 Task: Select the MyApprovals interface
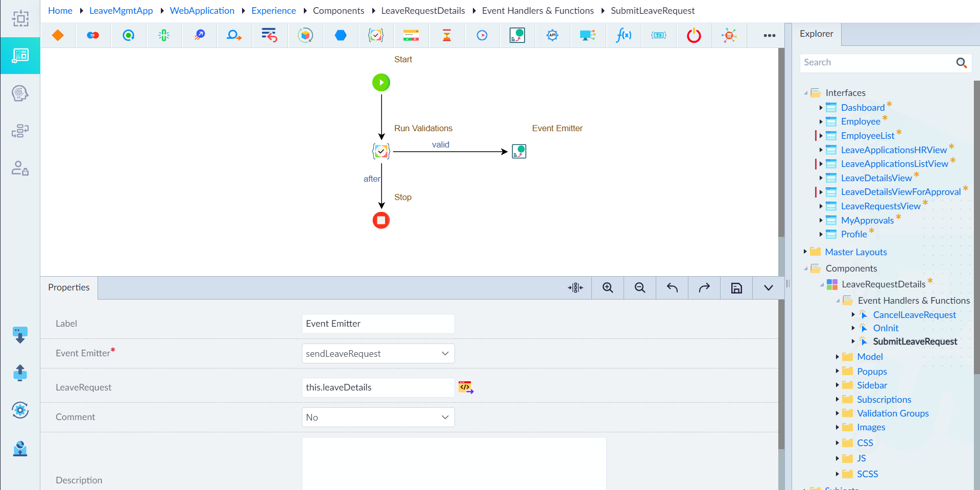coord(867,220)
